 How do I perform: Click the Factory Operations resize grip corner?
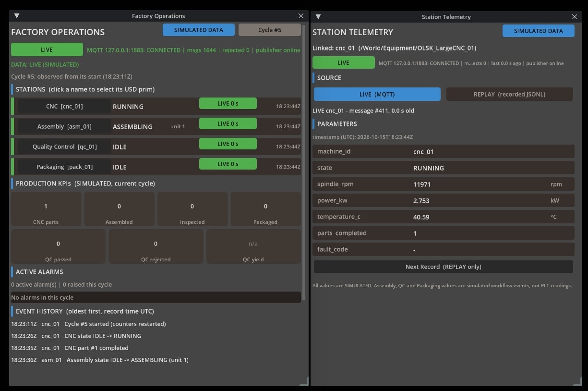click(303, 381)
